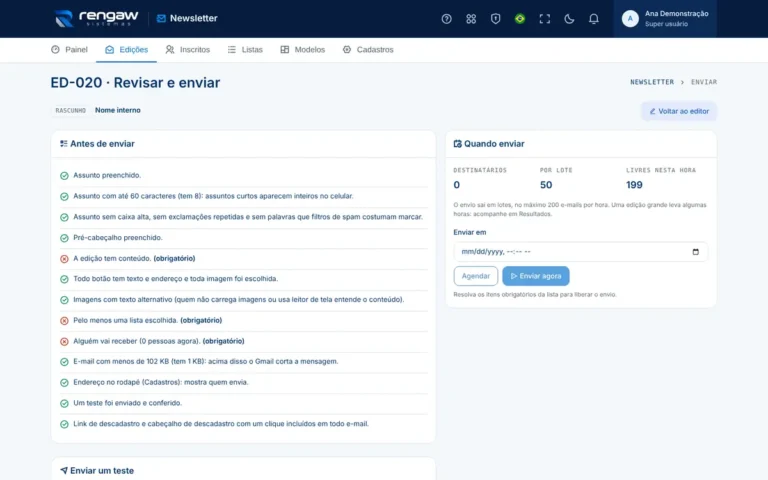
Task: Click 'Resolva os itens obrigatórios' hint text
Action: [535, 294]
